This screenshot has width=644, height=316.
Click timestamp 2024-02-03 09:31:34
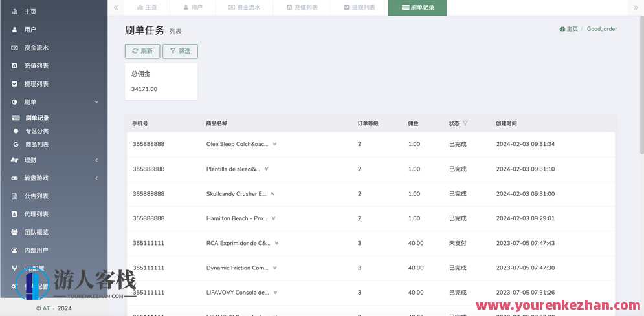[526, 144]
